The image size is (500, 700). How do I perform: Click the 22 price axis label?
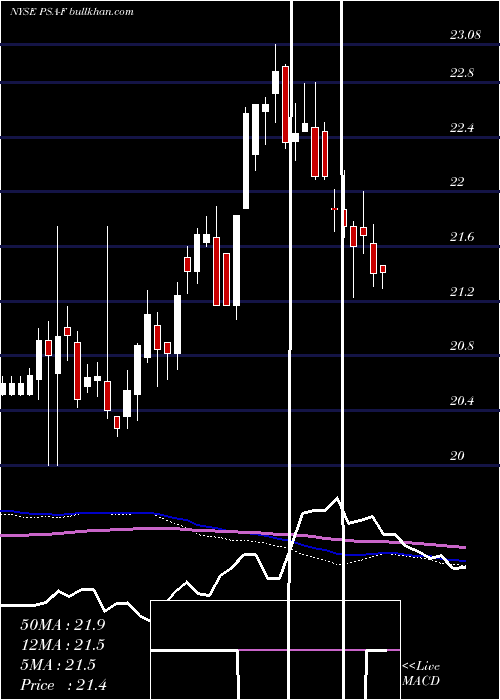(x=457, y=182)
